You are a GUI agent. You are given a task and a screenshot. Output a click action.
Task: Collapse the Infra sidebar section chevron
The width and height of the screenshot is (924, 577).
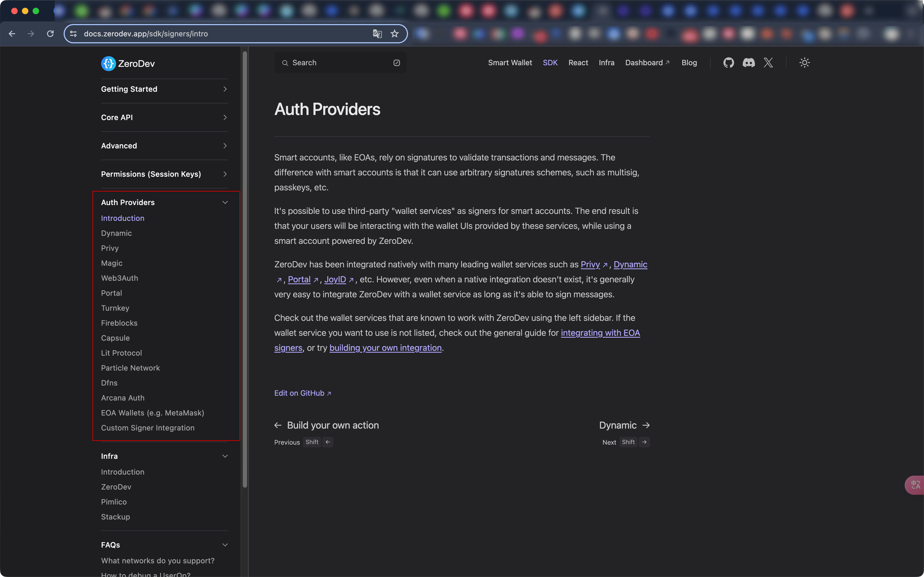(225, 456)
